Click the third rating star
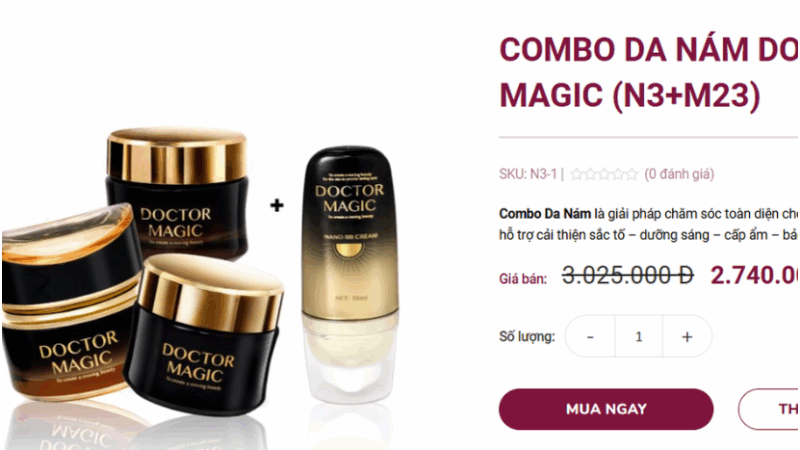The width and height of the screenshot is (800, 450). click(x=604, y=174)
